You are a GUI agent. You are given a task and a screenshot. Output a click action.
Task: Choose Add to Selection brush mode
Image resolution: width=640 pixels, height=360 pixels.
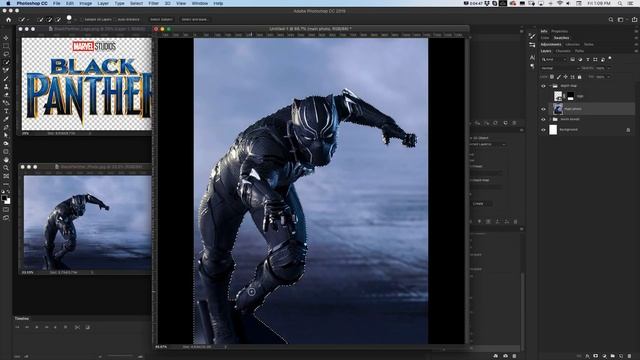[x=49, y=19]
